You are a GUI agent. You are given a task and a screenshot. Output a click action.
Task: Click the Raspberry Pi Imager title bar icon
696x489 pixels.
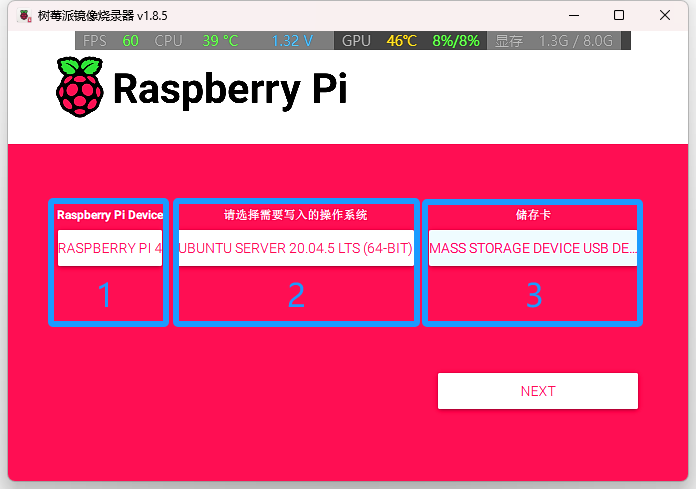(24, 16)
